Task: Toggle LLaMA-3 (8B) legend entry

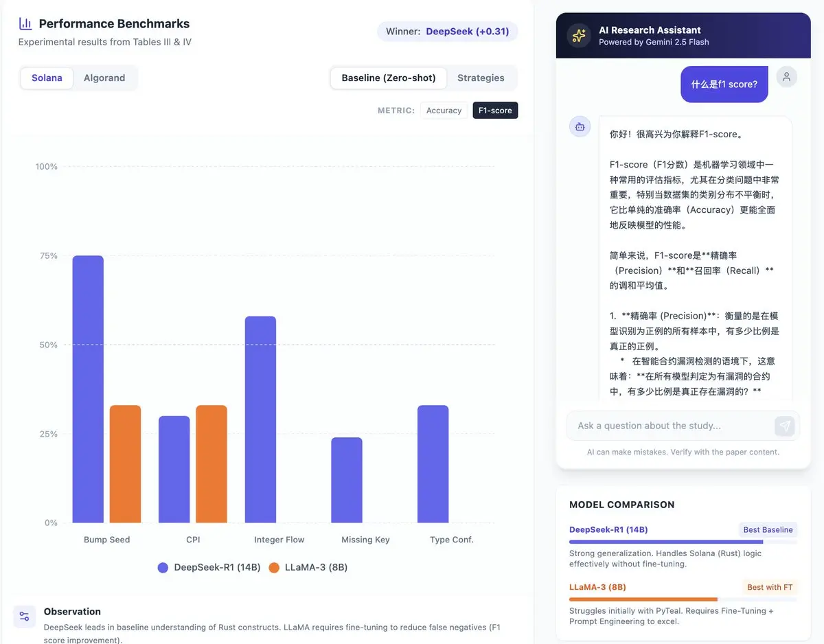Action: click(308, 568)
